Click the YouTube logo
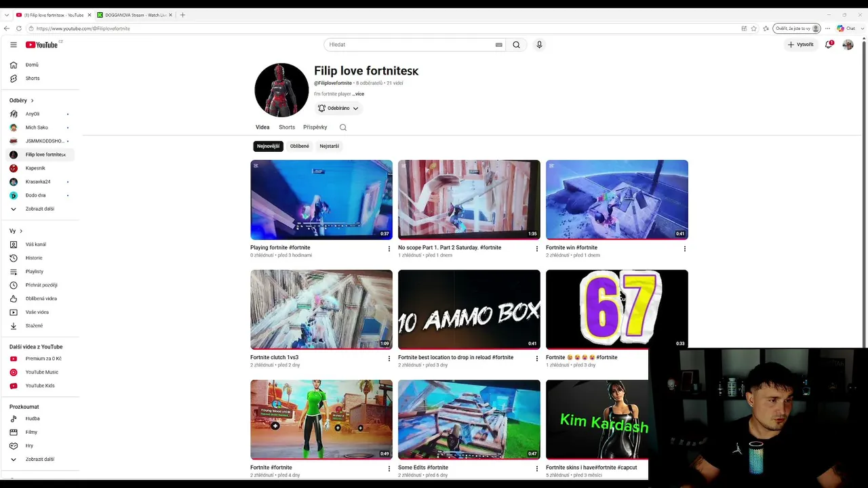The height and width of the screenshot is (488, 868). point(42,45)
